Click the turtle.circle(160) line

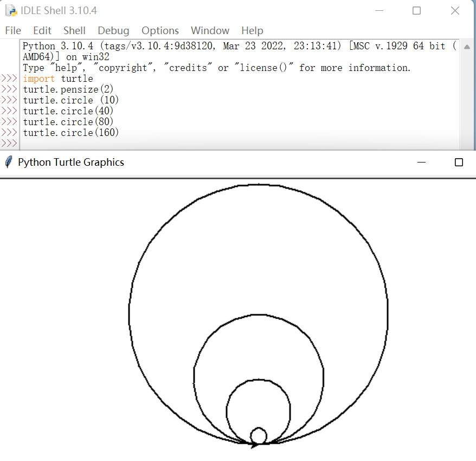[70, 132]
